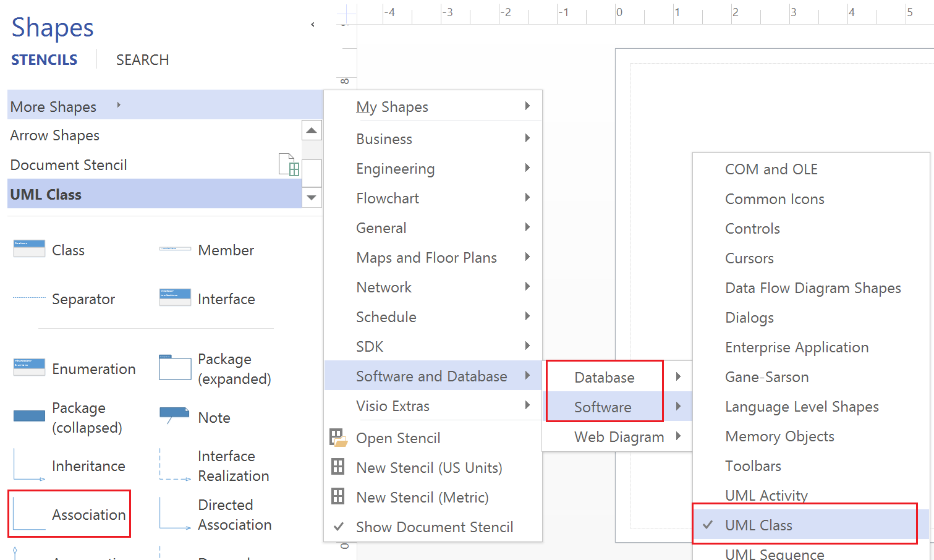Toggle Show Document Stencil checkmark
The image size is (934, 560).
(339, 527)
